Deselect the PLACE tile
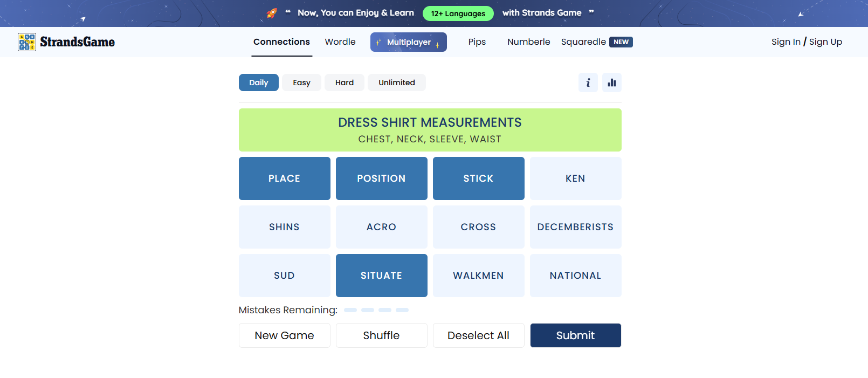Image resolution: width=868 pixels, height=378 pixels. 285,178
